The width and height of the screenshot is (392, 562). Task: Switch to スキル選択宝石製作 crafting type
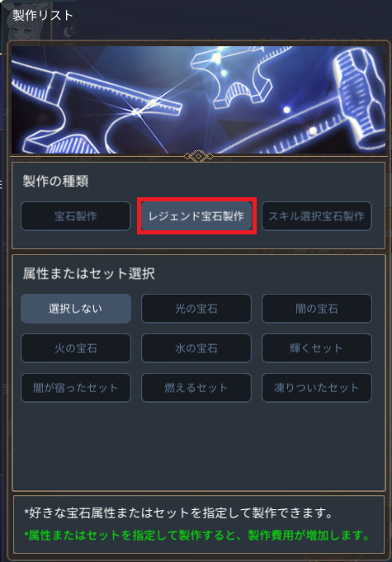(317, 215)
